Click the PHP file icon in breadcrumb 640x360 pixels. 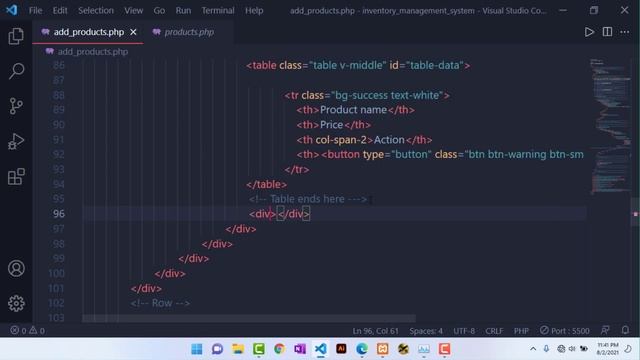click(x=50, y=51)
